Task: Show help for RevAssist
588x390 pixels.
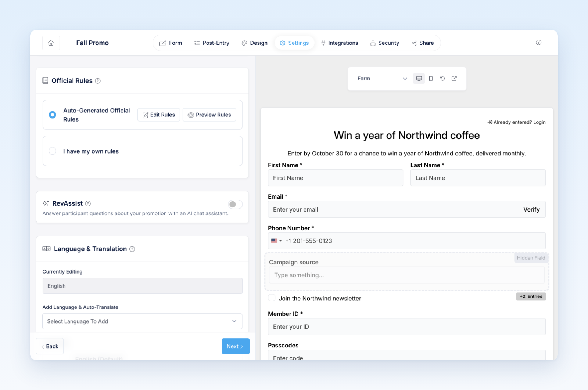Action: (88, 203)
